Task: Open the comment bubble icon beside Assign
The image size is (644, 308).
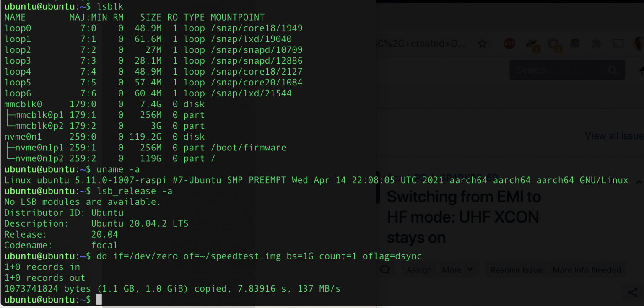Action: (x=384, y=270)
